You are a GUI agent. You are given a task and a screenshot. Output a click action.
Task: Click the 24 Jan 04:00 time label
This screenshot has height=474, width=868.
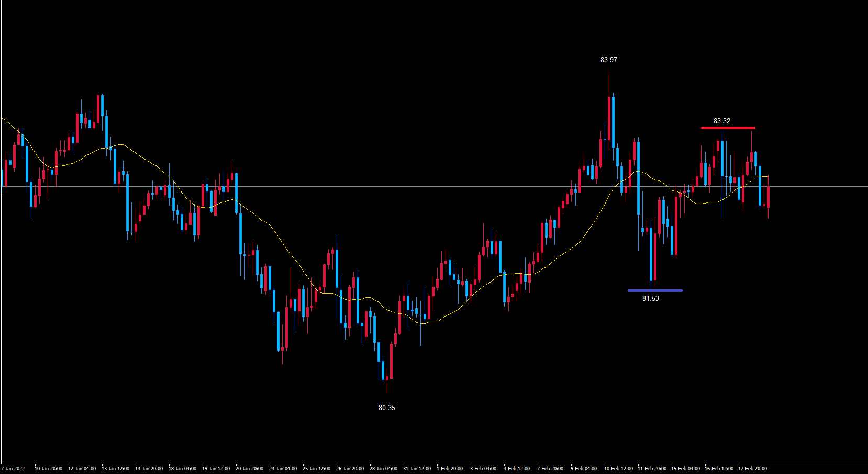tap(283, 469)
